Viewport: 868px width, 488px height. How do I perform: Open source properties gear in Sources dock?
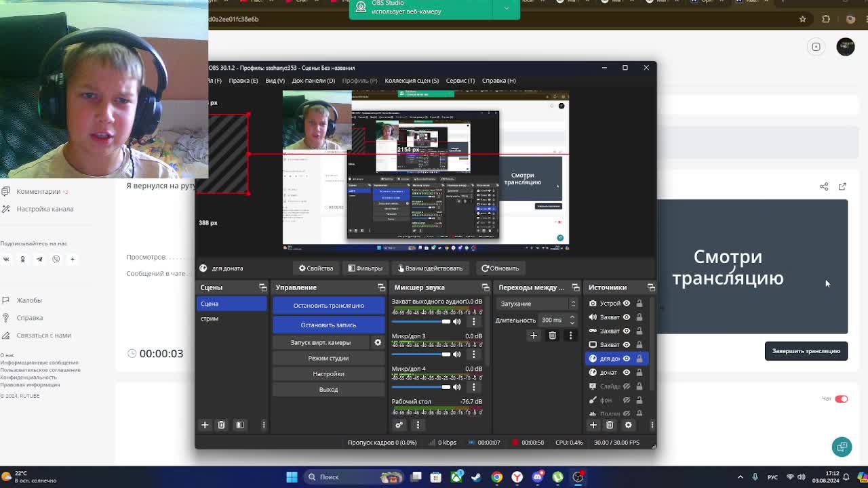[628, 425]
